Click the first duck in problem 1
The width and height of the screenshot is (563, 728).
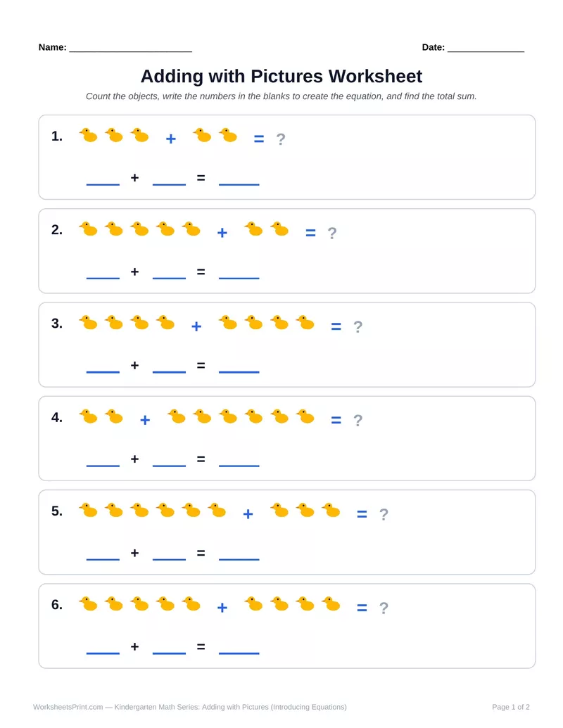(x=88, y=135)
